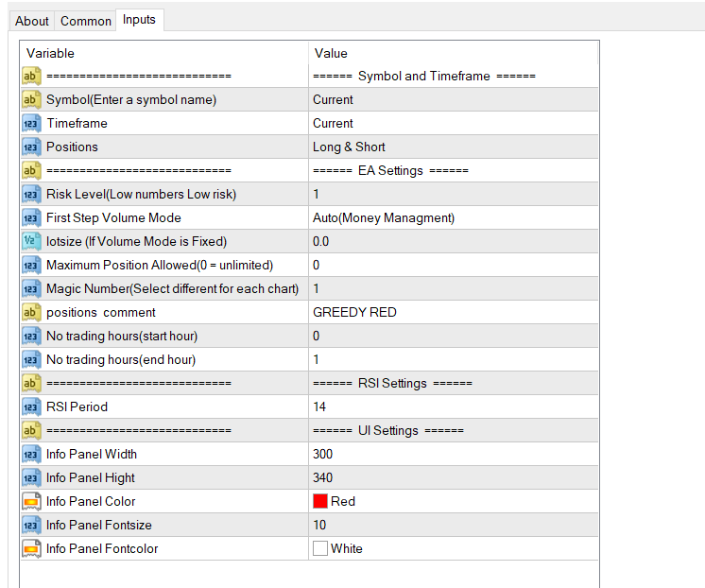Click the integer icon beside Risk Level
This screenshot has height=588, width=705.
tap(31, 195)
